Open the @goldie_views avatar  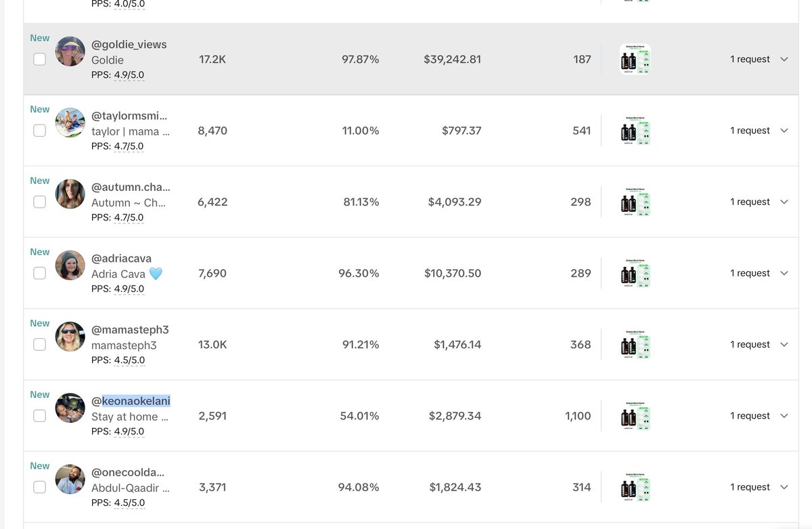click(x=70, y=51)
